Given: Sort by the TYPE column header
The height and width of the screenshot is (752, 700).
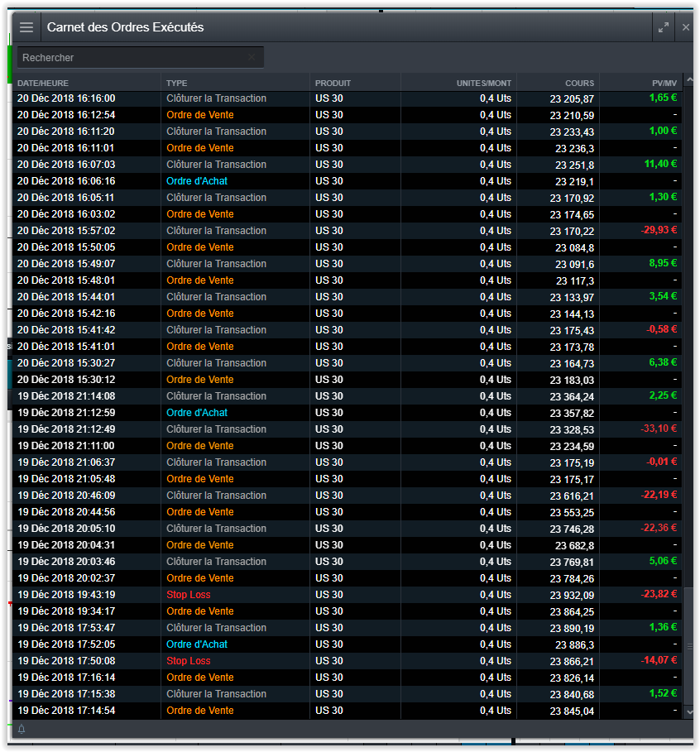Looking at the screenshot, I should click(176, 83).
